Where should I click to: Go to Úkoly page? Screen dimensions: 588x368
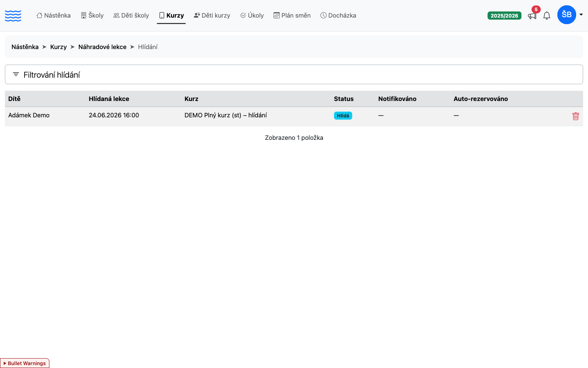(252, 16)
